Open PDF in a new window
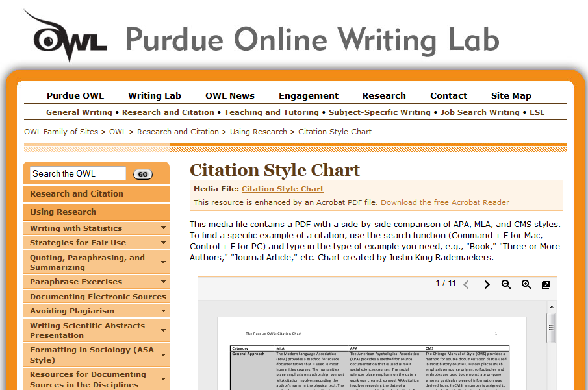588x390 pixels. (546, 285)
